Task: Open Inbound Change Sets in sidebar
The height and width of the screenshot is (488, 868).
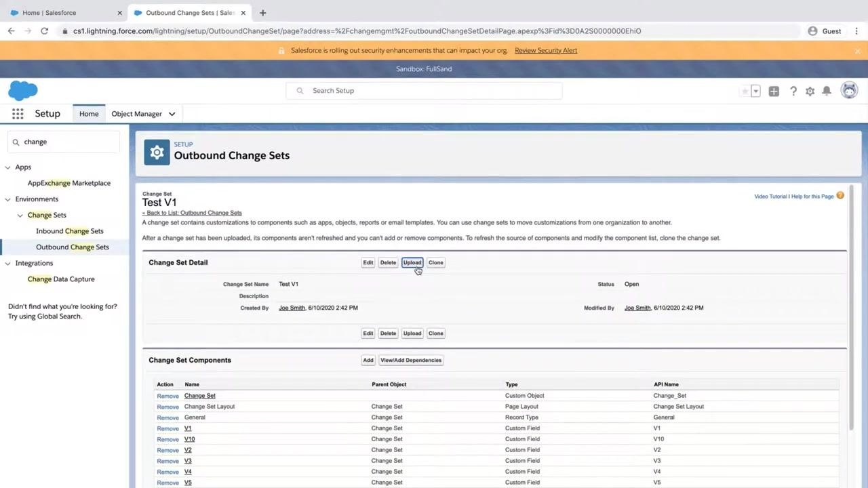Action: (70, 231)
